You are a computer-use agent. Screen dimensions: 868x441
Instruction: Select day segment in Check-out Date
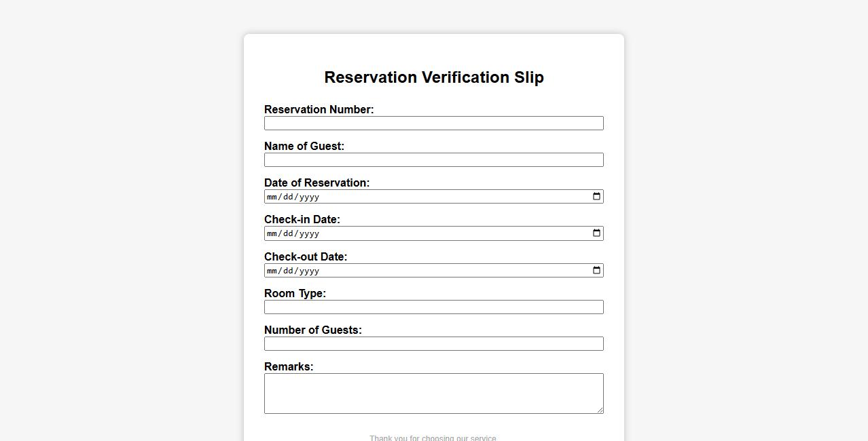pos(288,271)
